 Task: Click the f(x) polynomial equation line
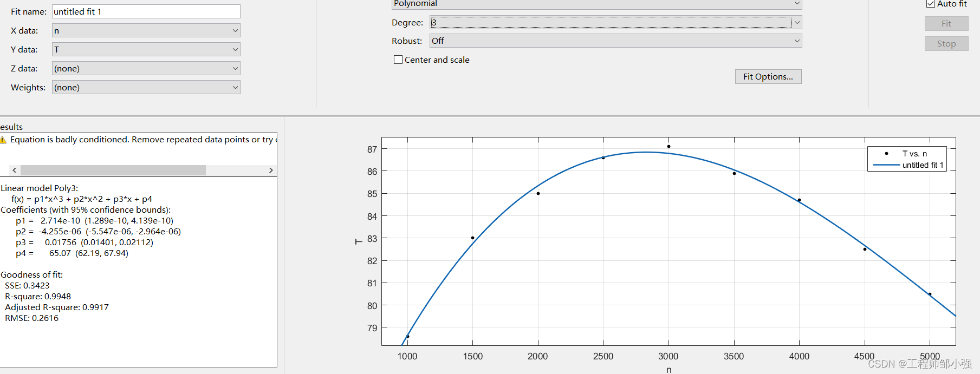(82, 199)
